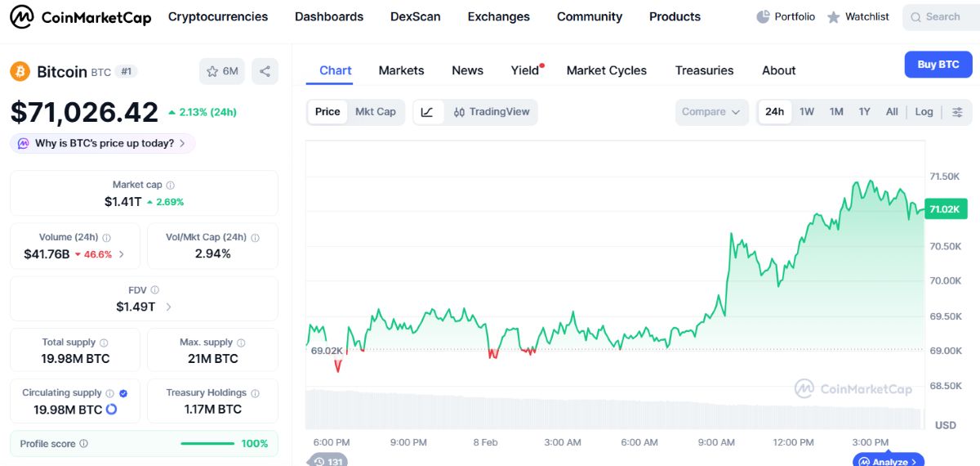Screen dimensions: 980x466
Task: Open Products nav menu
Action: (x=675, y=16)
